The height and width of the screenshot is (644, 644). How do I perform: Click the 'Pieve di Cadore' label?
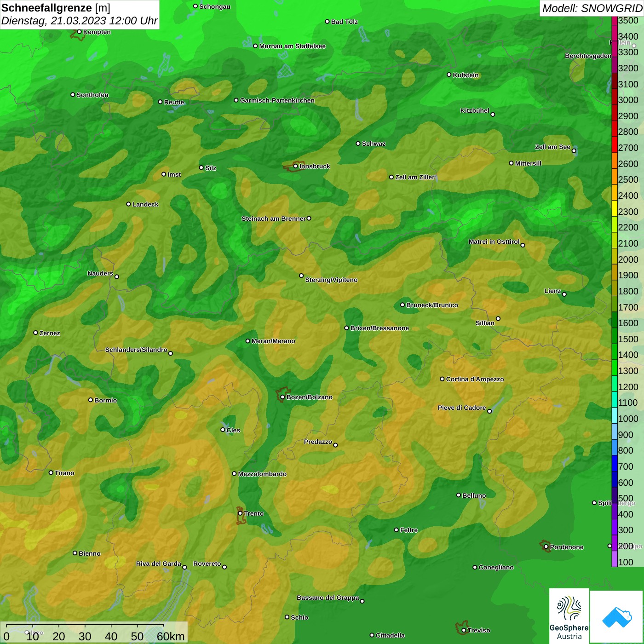click(x=462, y=408)
